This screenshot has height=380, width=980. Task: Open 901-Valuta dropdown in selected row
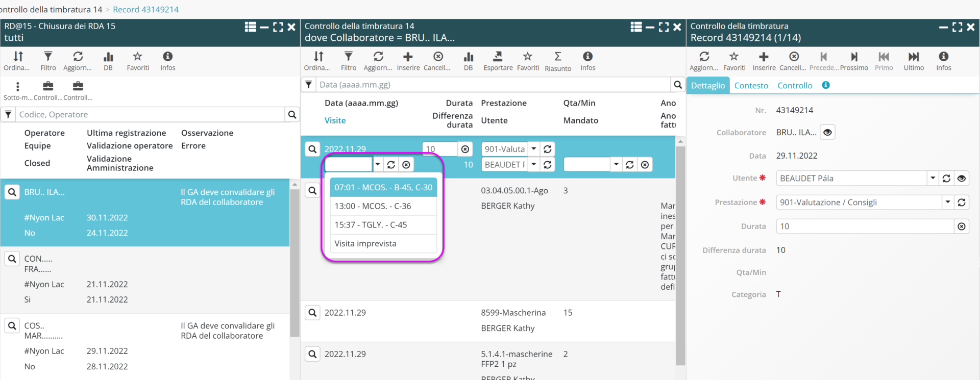[534, 149]
